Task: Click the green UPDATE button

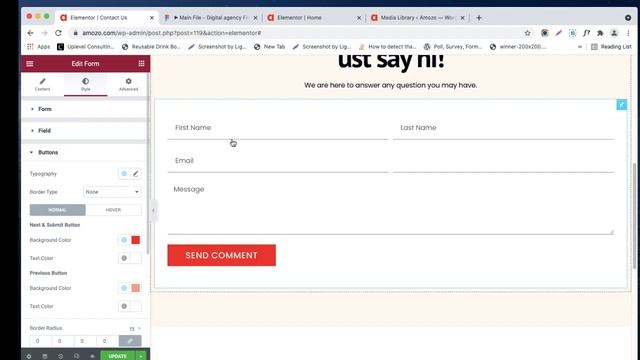Action: pyautogui.click(x=118, y=356)
